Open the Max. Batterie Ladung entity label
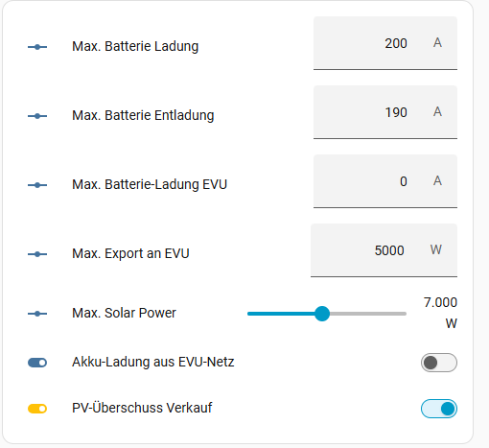Screen dimensions: 489x448 point(135,46)
